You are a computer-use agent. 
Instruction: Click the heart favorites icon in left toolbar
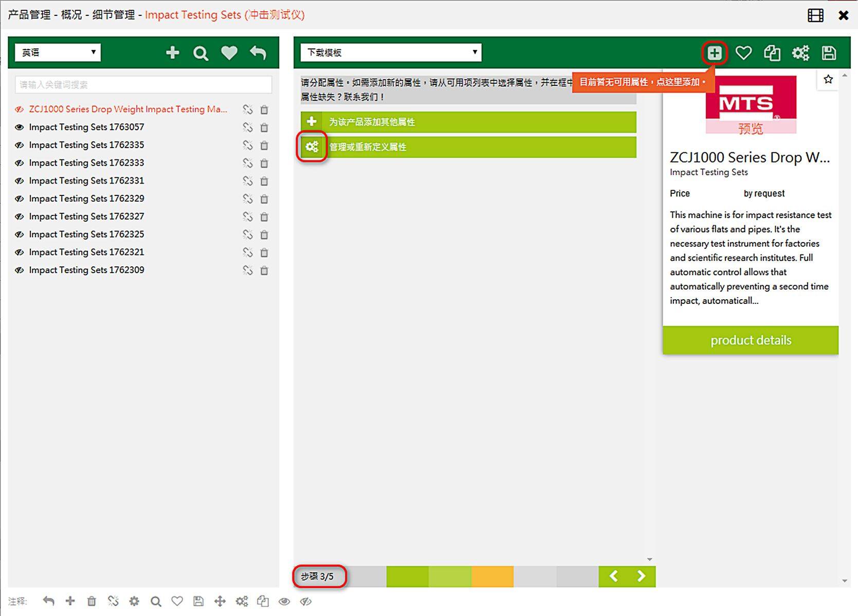(229, 52)
